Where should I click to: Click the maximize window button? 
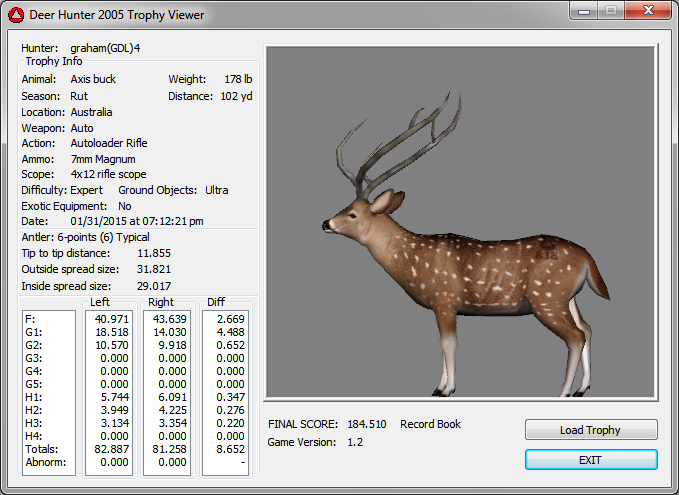(613, 11)
